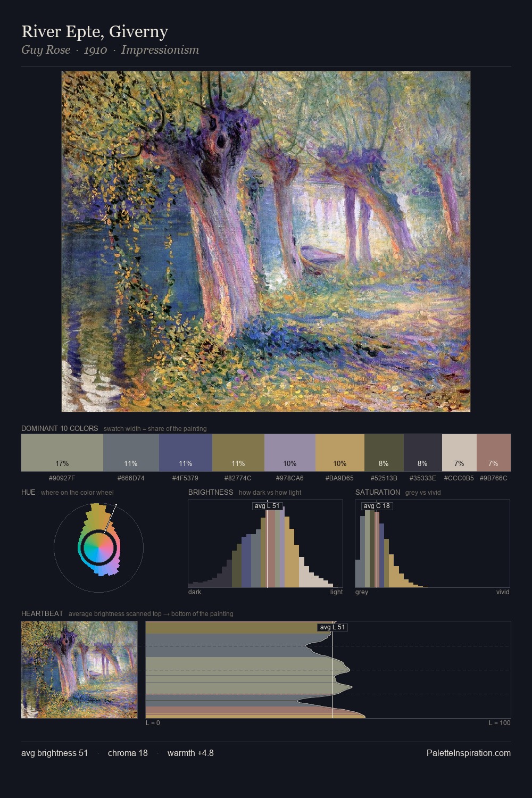The image size is (532, 798).
Task: Click hex label #4F5379
Action: [x=185, y=478]
